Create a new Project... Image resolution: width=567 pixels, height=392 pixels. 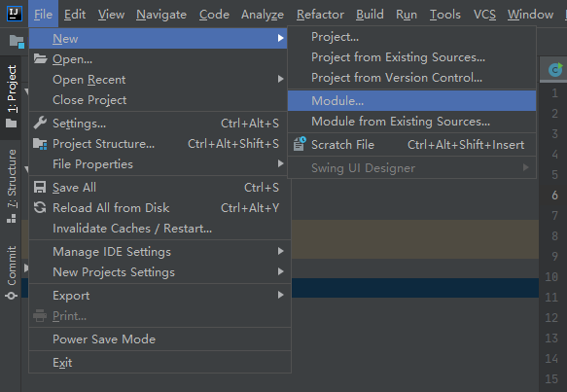[x=411, y=37]
